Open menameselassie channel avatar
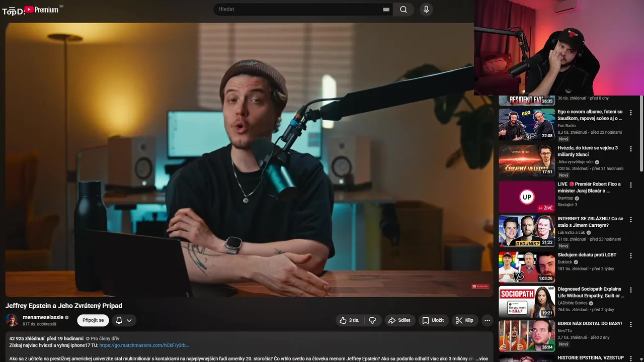 [12, 320]
